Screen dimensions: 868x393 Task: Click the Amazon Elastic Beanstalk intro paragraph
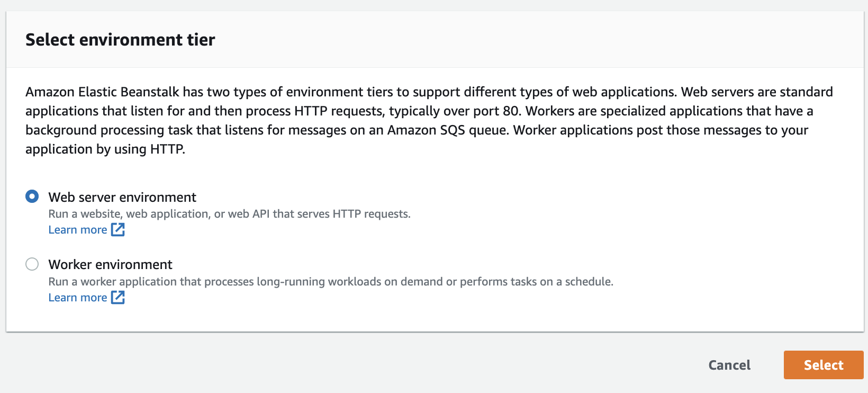click(x=429, y=121)
